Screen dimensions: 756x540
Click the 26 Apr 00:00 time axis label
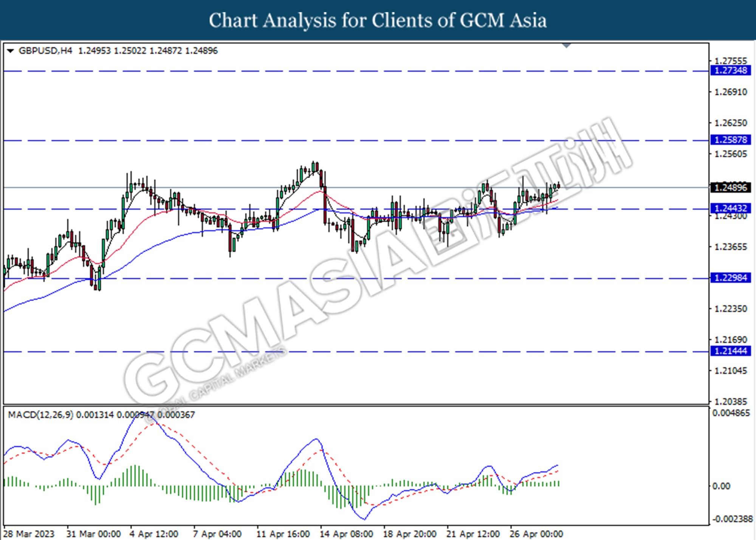tap(536, 534)
